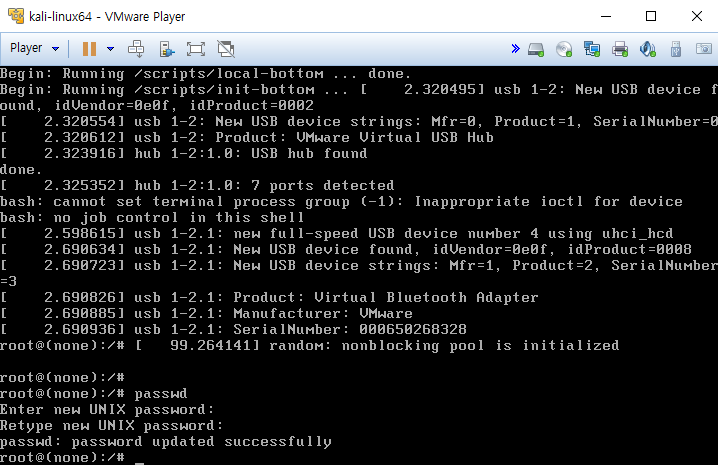The height and width of the screenshot is (465, 718).
Task: Enter full screen mode
Action: [196, 49]
